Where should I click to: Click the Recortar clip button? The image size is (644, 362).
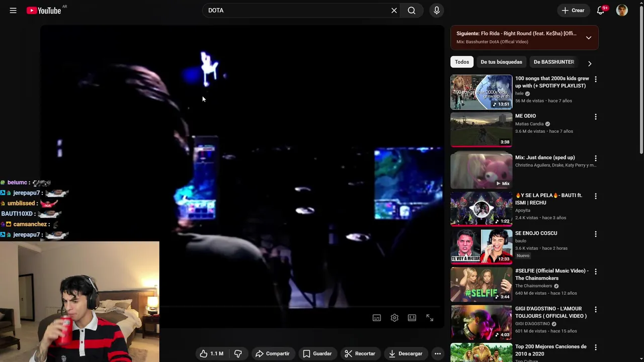360,353
